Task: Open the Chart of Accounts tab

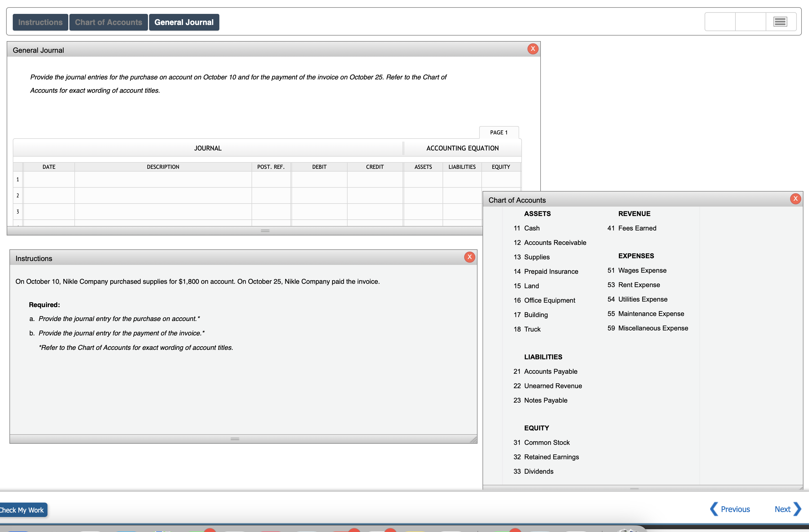Action: pyautogui.click(x=108, y=22)
